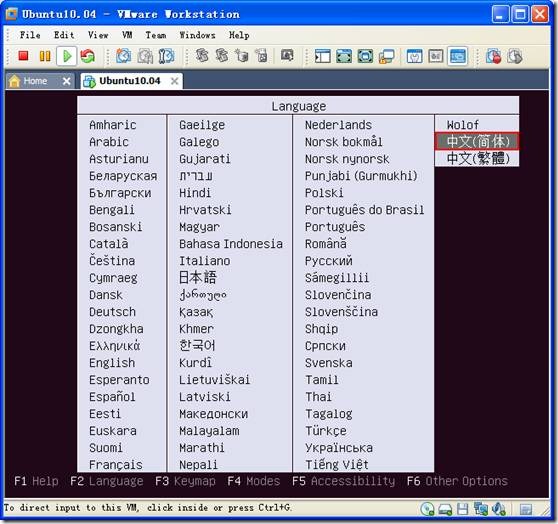
Task: Open the VM menu
Action: pyautogui.click(x=127, y=35)
